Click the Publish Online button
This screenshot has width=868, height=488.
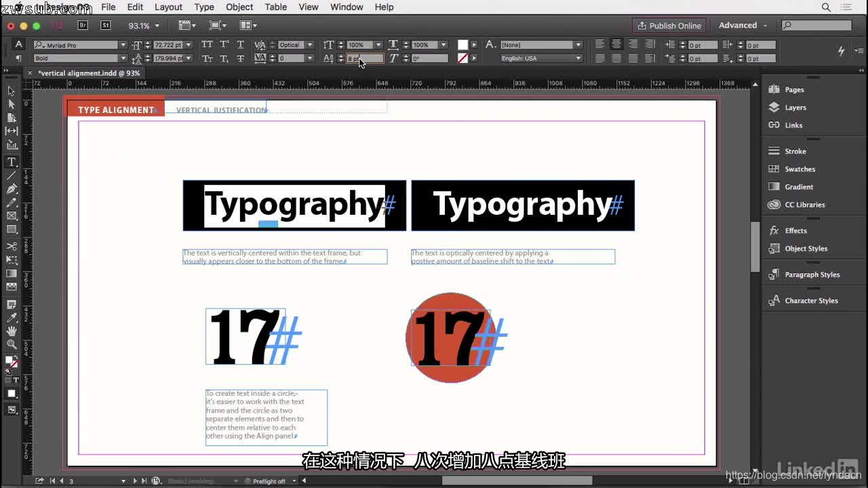[x=670, y=25]
